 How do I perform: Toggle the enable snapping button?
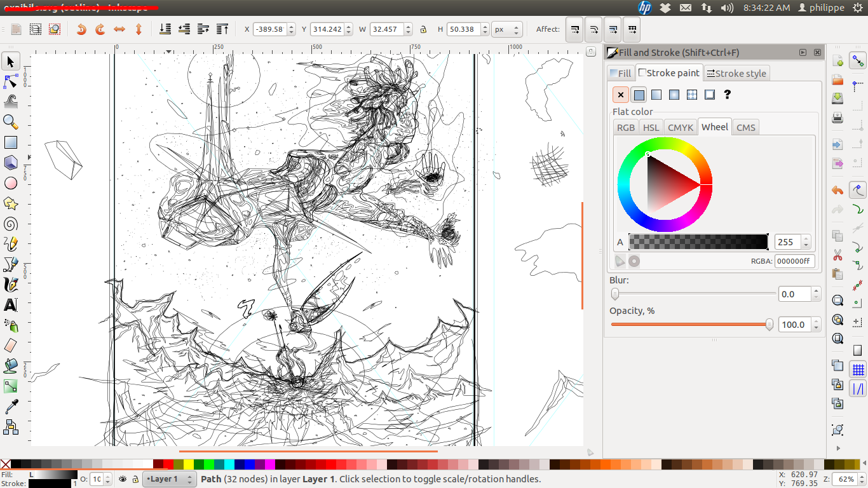coord(858,61)
